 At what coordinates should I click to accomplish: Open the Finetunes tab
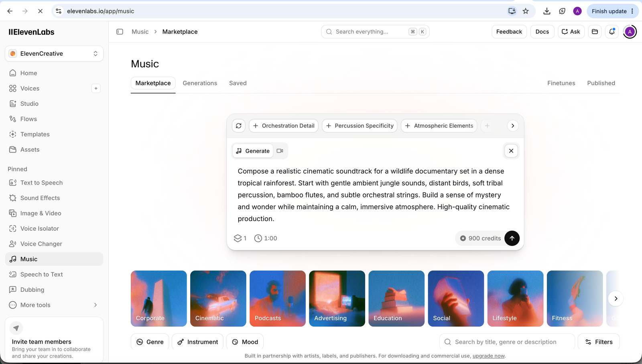click(x=561, y=83)
